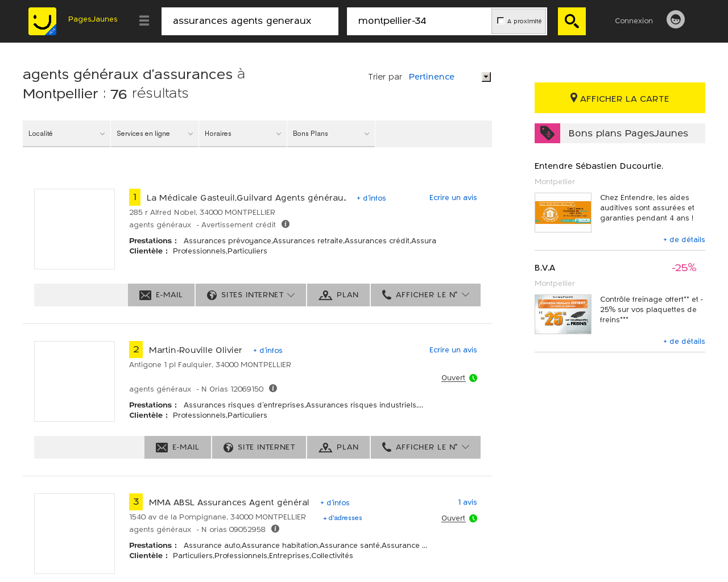
Task: Click B.V.A brake offer thumbnail
Action: coord(563,314)
